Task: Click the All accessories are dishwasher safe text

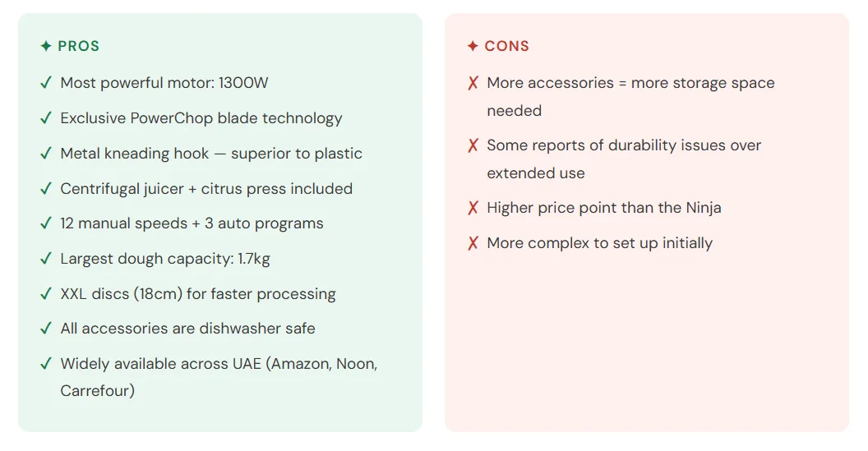Action: 187,329
